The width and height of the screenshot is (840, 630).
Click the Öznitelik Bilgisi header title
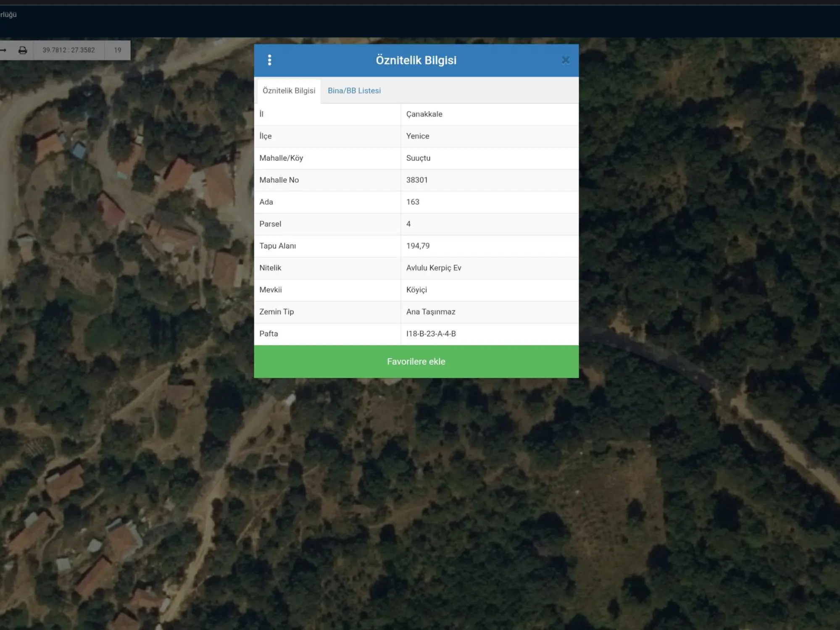pyautogui.click(x=416, y=60)
